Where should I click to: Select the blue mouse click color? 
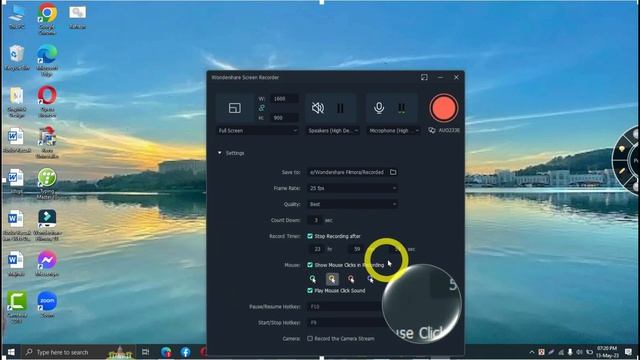click(x=370, y=279)
